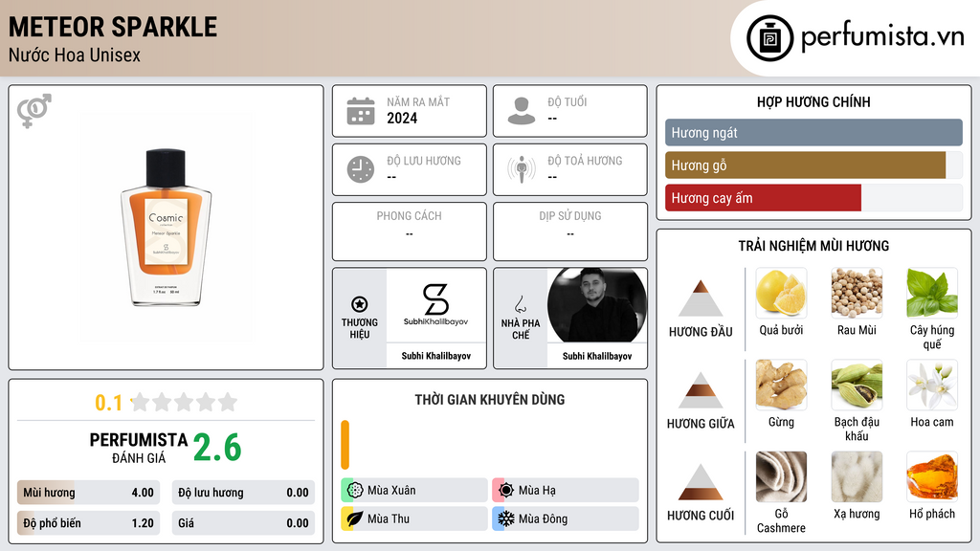Viewport: 980px width, 551px height.
Task: Click the launch year value 2024
Action: (402, 118)
